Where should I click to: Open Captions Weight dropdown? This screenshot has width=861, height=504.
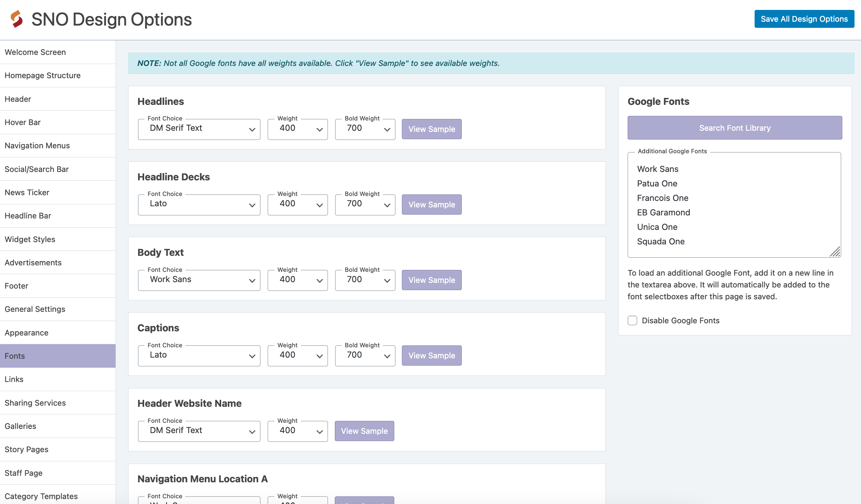[x=298, y=356]
